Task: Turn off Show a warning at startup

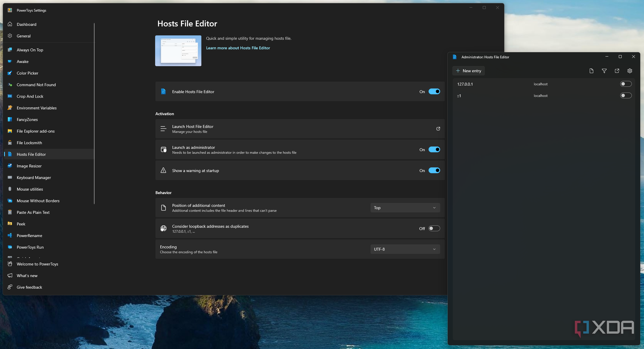Action: coord(434,171)
